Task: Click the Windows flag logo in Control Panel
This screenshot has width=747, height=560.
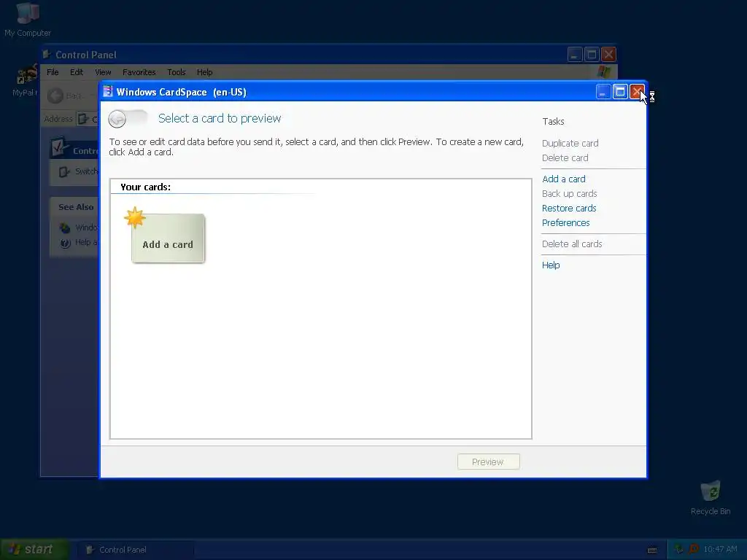Action: [604, 72]
